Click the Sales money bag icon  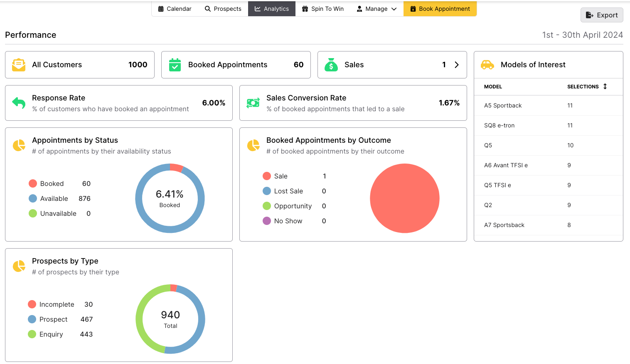click(x=331, y=65)
